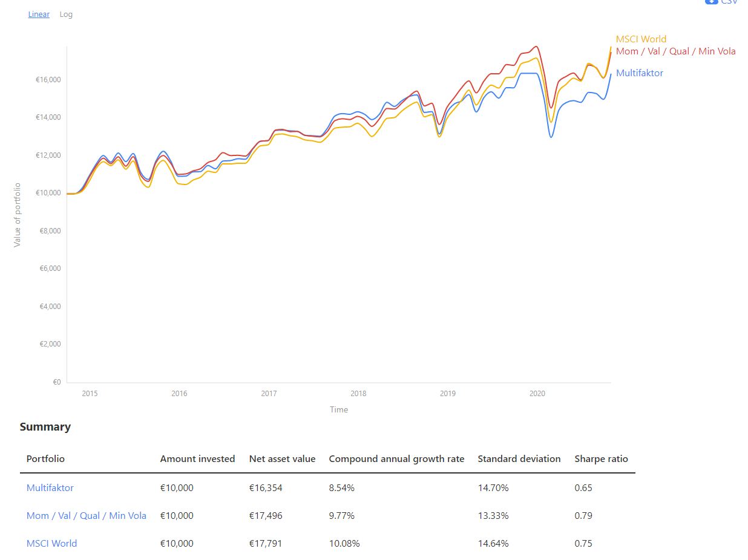Click the Portfolio column header
This screenshot has width=748, height=560.
coord(45,459)
